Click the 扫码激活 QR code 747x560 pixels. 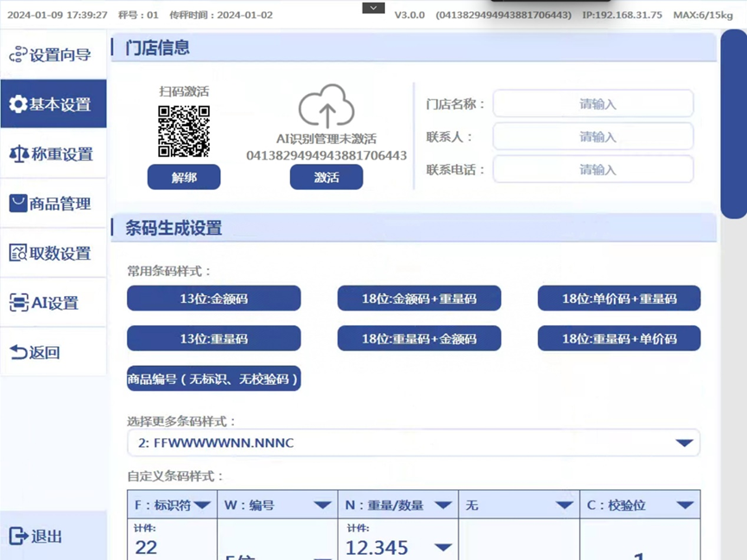(184, 131)
